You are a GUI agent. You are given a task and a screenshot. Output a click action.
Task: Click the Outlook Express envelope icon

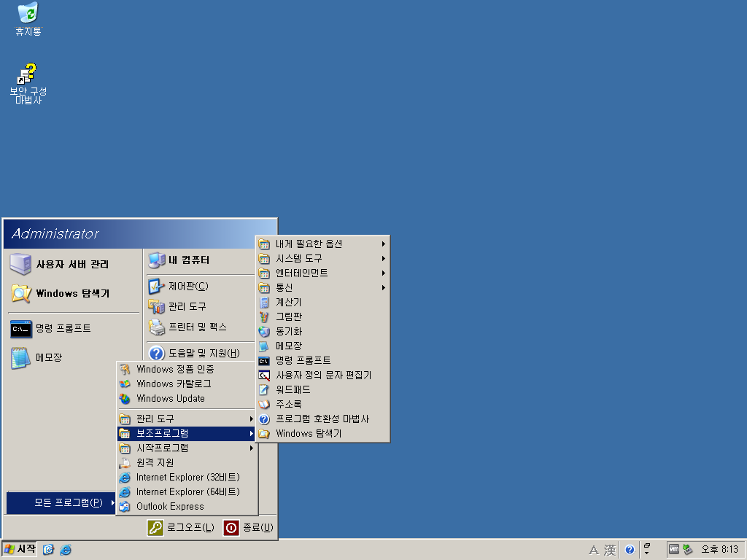pos(125,507)
